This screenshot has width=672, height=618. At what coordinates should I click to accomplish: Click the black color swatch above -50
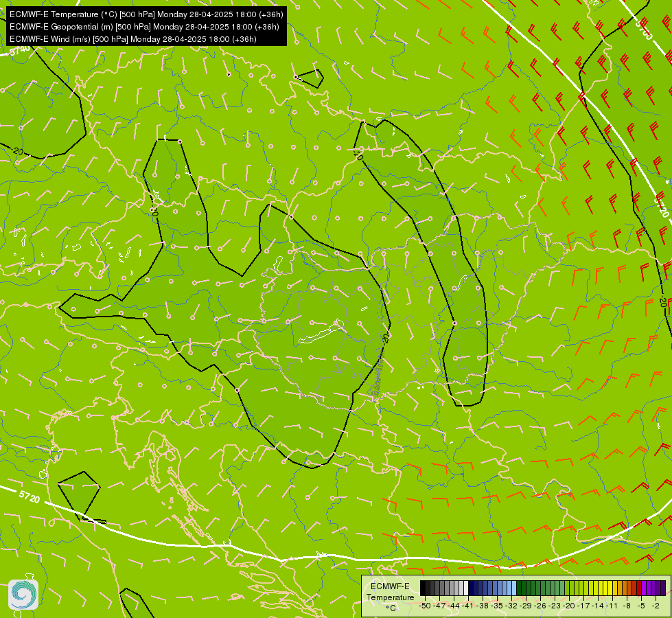click(423, 588)
